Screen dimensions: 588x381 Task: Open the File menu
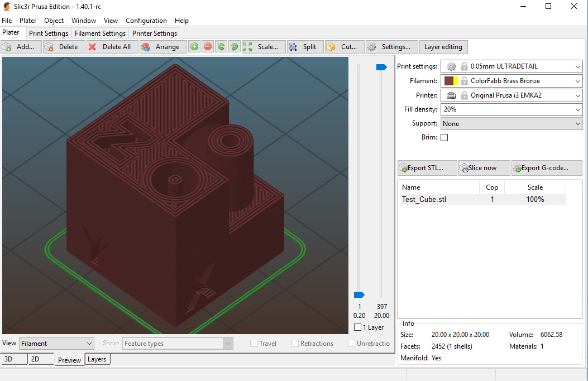point(7,21)
